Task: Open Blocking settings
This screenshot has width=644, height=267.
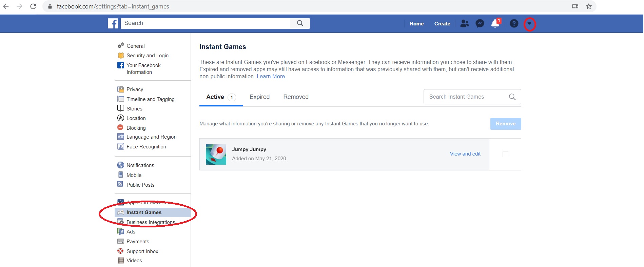Action: (136, 128)
